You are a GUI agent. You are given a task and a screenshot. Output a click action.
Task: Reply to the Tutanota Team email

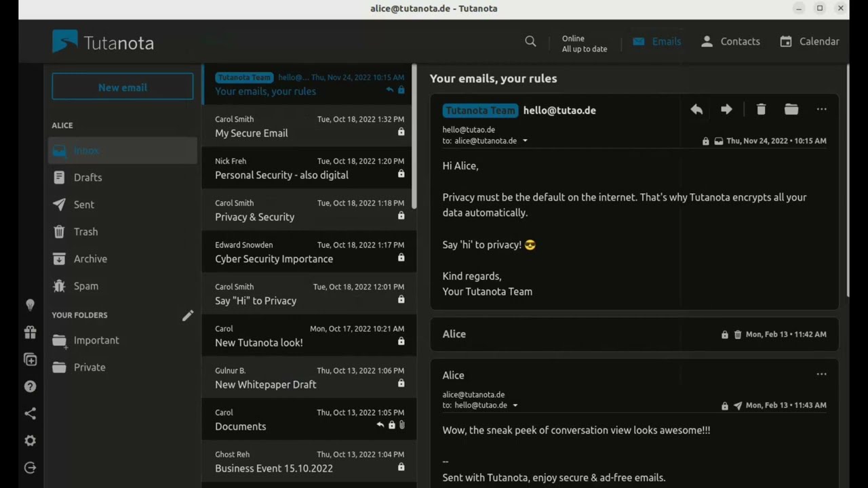tap(696, 110)
